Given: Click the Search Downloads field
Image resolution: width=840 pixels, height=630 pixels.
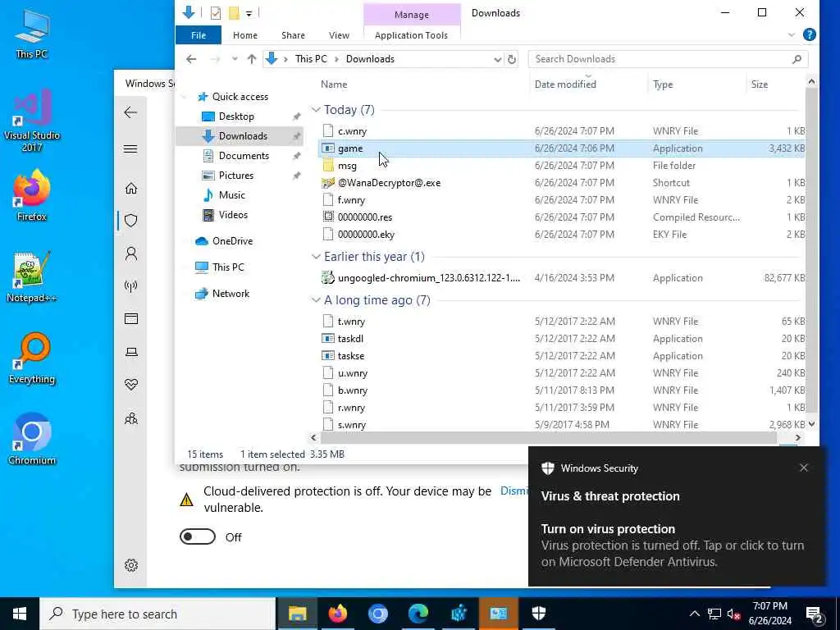Looking at the screenshot, I should 668,59.
